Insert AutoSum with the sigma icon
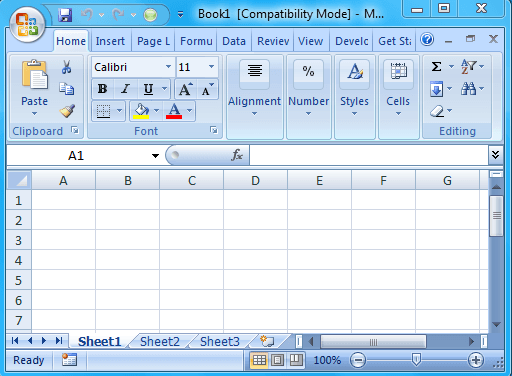The image size is (512, 376). (436, 67)
